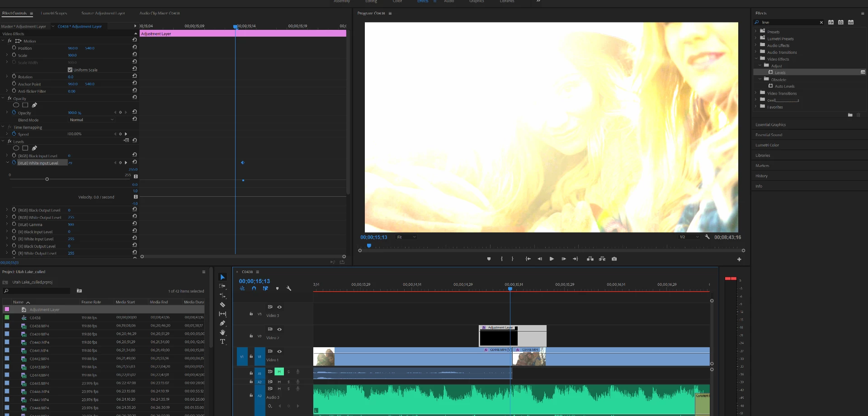Viewport: 868px width, 416px height.
Task: Switch to Audio Clip Mixer tab
Action: click(x=160, y=13)
